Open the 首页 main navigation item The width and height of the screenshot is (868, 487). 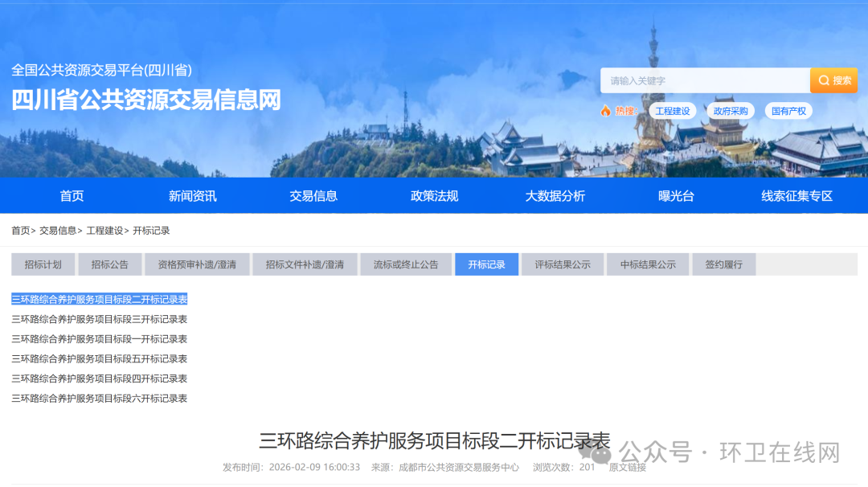point(72,196)
